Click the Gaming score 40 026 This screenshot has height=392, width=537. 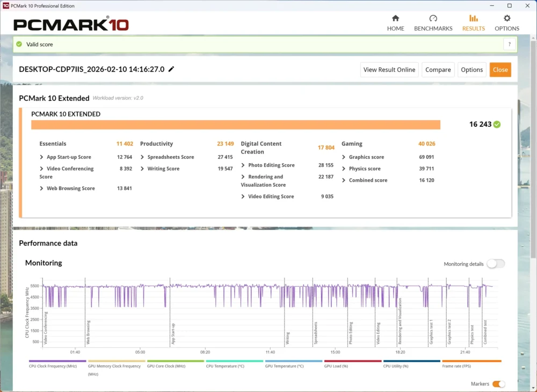click(427, 143)
